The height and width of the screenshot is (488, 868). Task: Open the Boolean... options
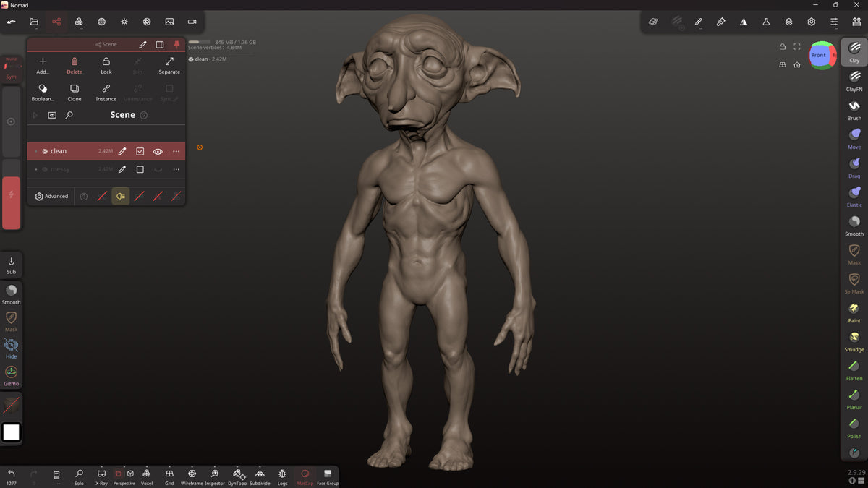(x=43, y=92)
